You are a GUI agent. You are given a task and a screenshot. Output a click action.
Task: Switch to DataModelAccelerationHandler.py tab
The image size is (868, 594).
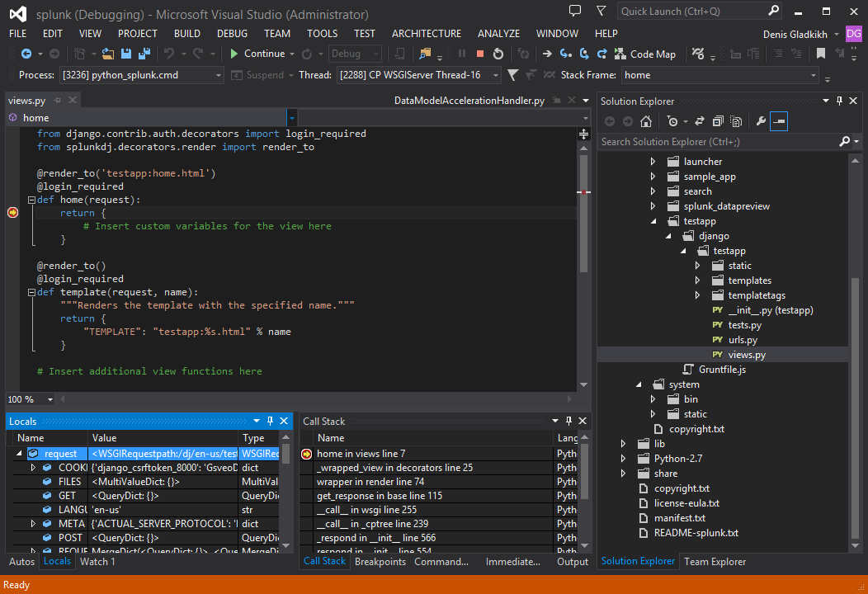pos(469,101)
